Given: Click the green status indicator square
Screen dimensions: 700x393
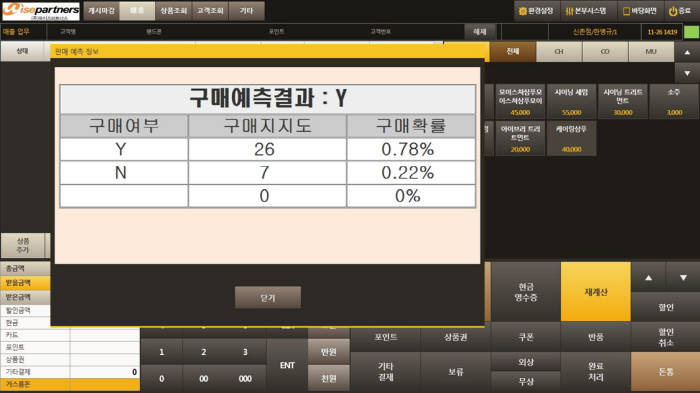Looking at the screenshot, I should pyautogui.click(x=691, y=32).
